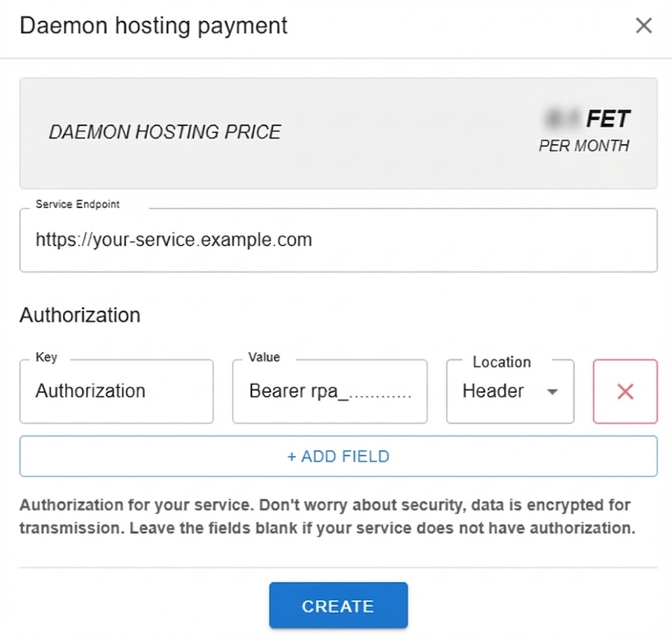Image resolution: width=672 pixels, height=641 pixels.
Task: Click + ADD FIELD to add another field
Action: (338, 456)
